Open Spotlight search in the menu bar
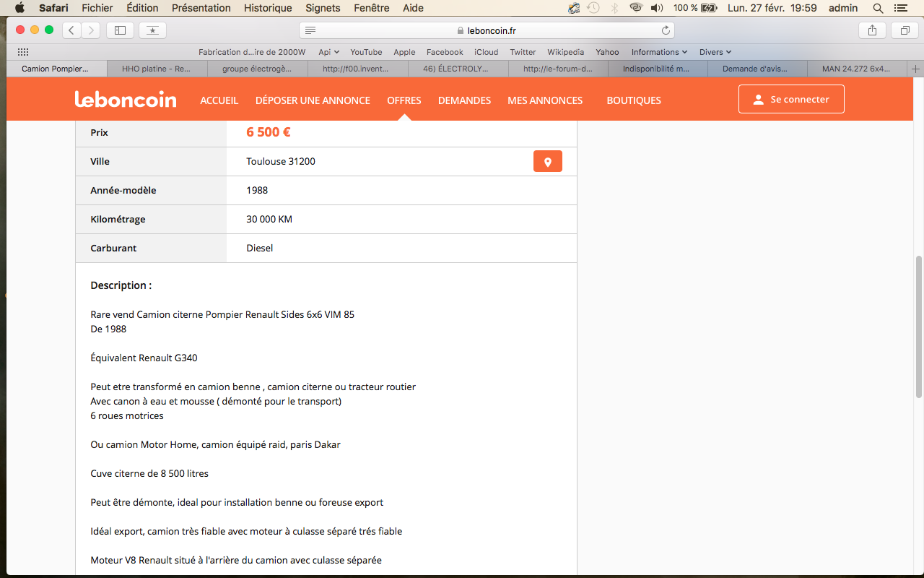This screenshot has height=578, width=924. [878, 8]
